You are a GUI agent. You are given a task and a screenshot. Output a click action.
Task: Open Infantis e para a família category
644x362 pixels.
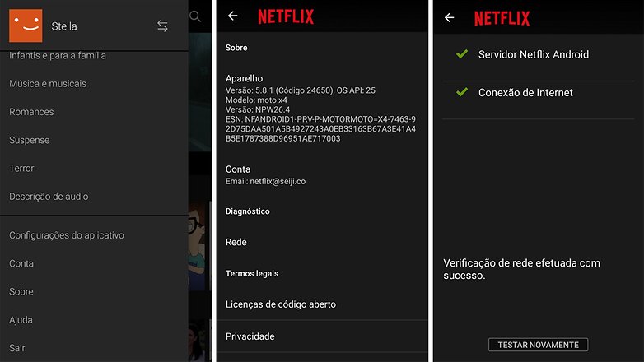pyautogui.click(x=58, y=55)
